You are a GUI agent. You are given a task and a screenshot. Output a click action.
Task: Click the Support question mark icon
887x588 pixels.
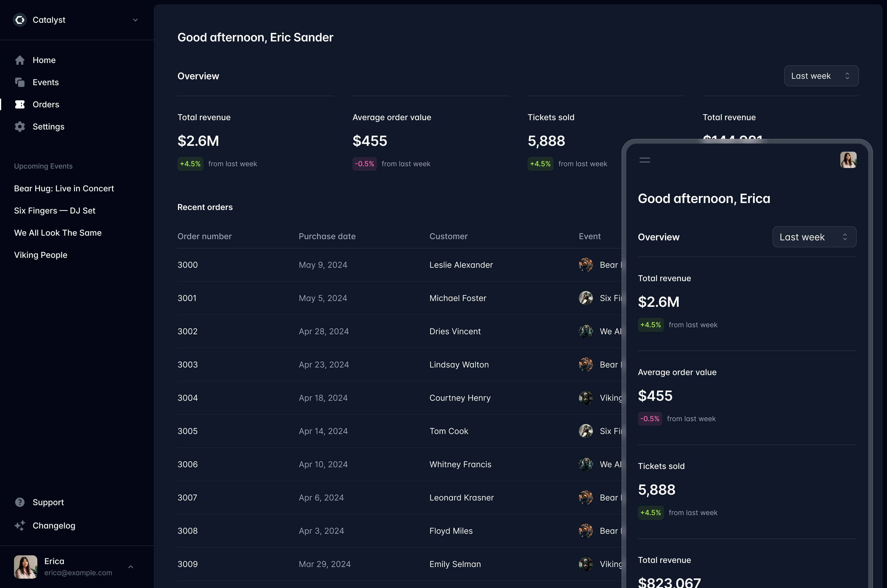pos(20,502)
